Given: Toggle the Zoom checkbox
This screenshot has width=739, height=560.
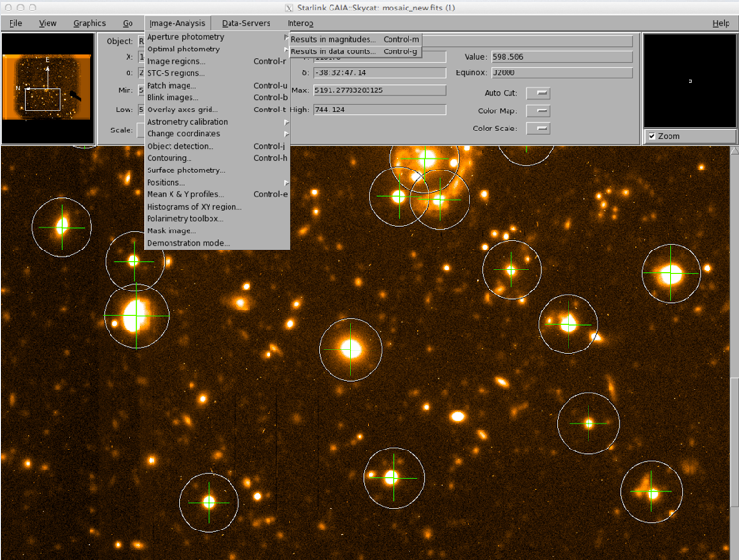Looking at the screenshot, I should coord(651,136).
